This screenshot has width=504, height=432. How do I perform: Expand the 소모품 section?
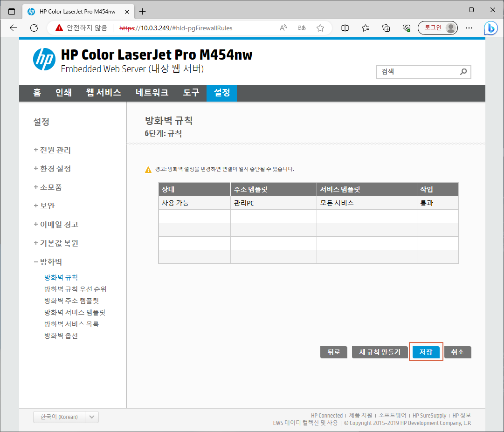48,187
